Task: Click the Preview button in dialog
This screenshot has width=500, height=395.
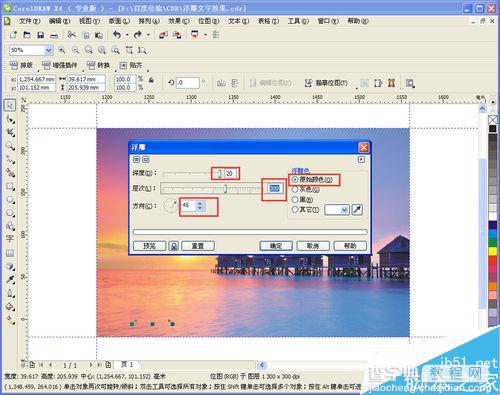Action: click(x=149, y=246)
